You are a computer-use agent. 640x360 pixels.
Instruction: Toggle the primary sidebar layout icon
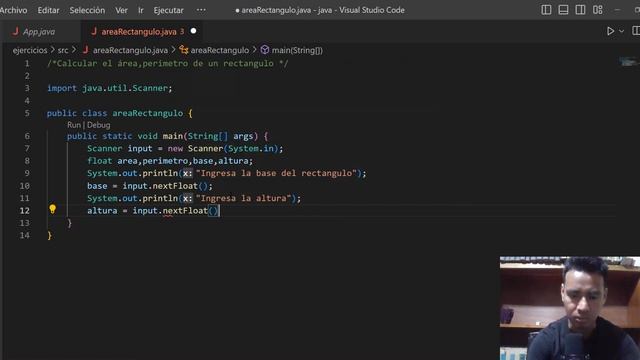point(546,10)
